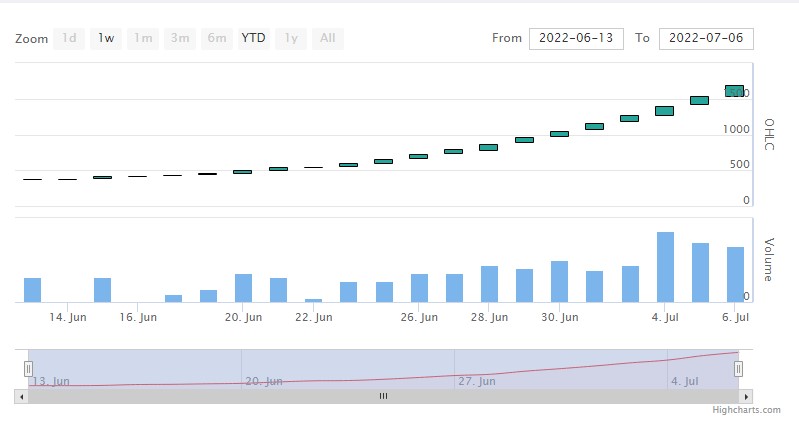Show All data range
Viewport: 799px width, 426px height.
point(327,39)
